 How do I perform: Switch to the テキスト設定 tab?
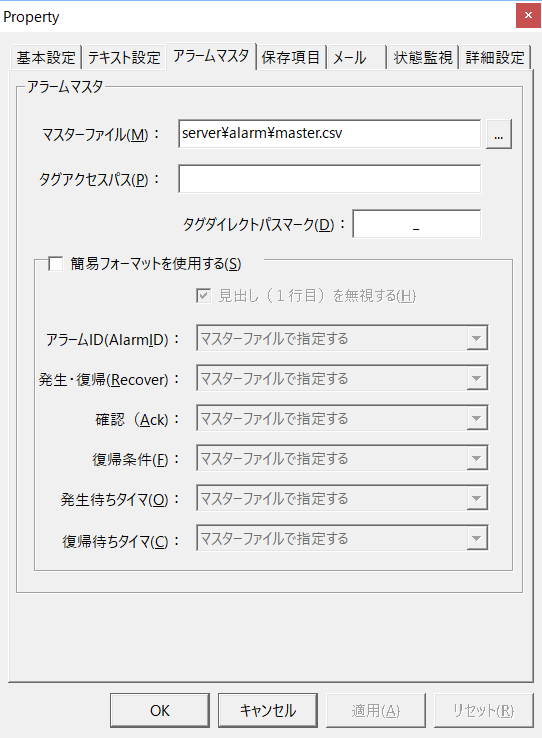point(124,57)
